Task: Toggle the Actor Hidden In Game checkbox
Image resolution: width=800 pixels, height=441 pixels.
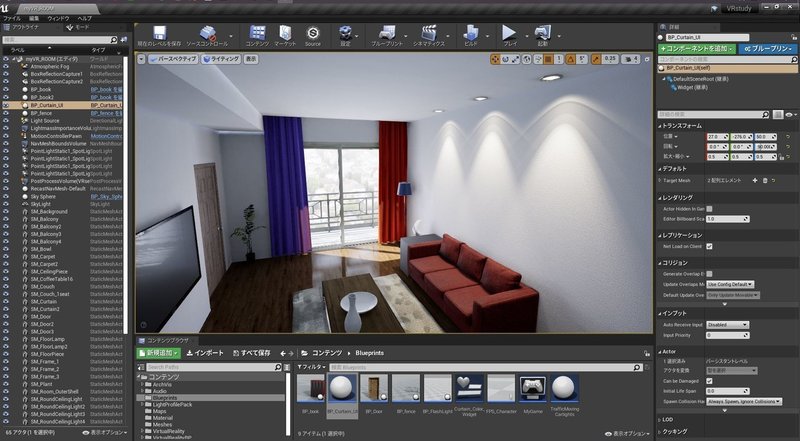Action: tap(709, 209)
